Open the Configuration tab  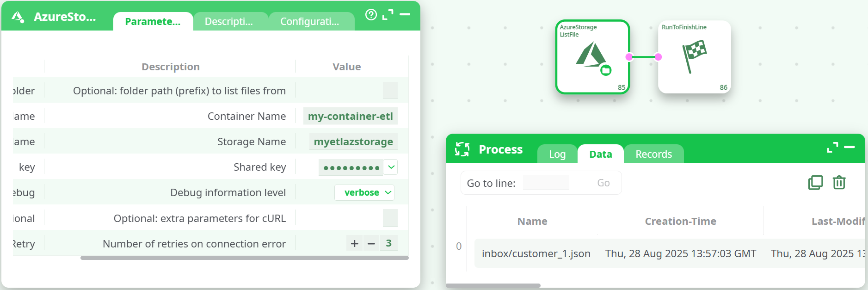[x=310, y=22]
